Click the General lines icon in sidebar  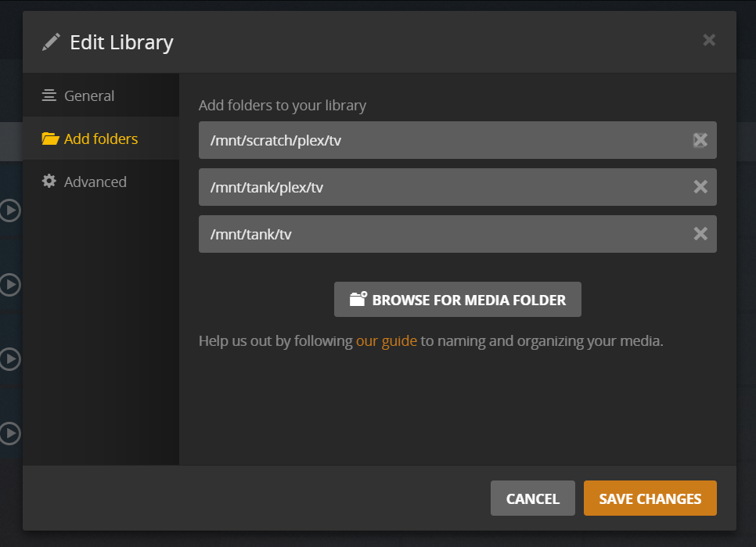click(x=49, y=95)
